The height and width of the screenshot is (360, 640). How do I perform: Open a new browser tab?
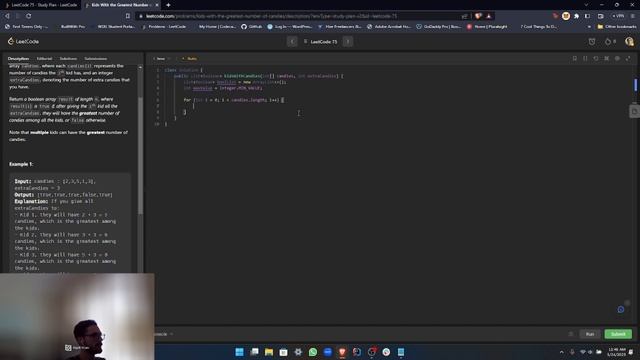[x=168, y=5]
